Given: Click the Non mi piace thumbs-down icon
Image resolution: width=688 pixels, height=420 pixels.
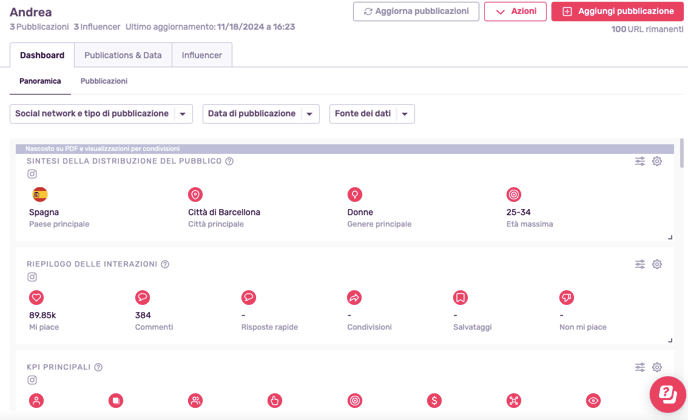Looking at the screenshot, I should pos(566,298).
